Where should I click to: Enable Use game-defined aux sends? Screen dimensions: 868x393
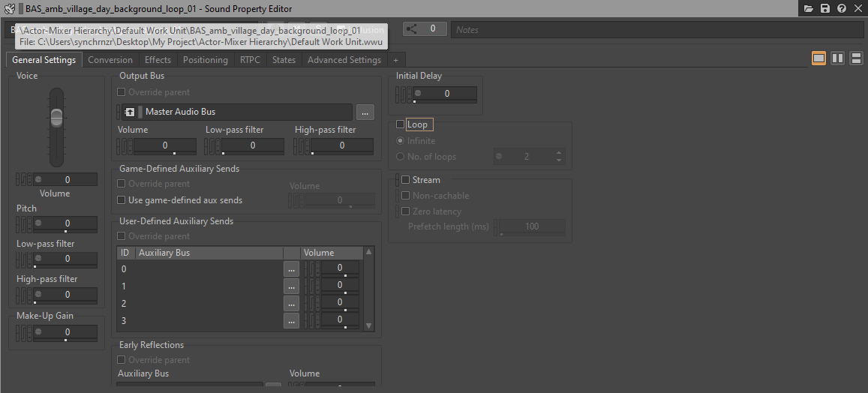tap(122, 199)
